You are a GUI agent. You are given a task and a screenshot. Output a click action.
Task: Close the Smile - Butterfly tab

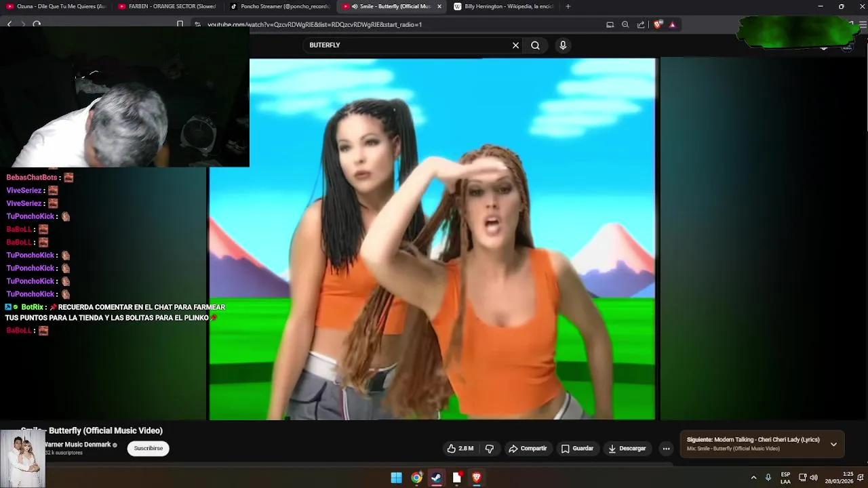[439, 6]
